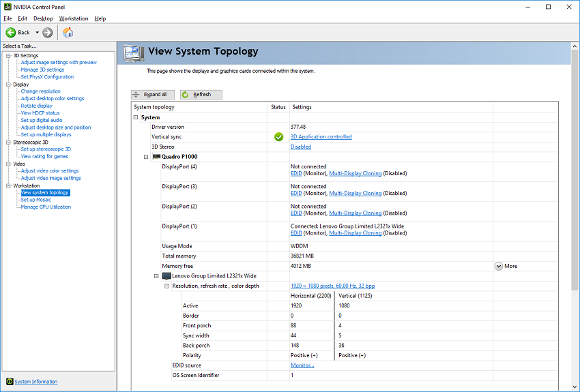Collapse the System node in topology
This screenshot has height=392, width=580.
click(136, 117)
